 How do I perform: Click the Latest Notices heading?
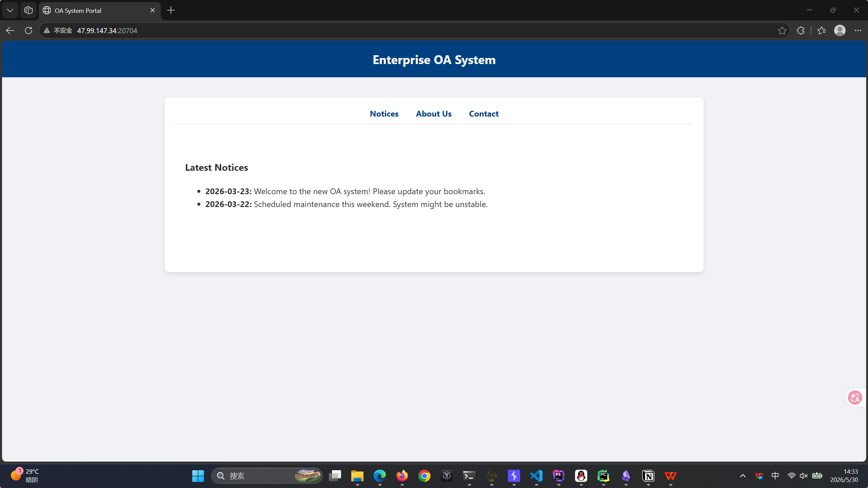click(216, 167)
